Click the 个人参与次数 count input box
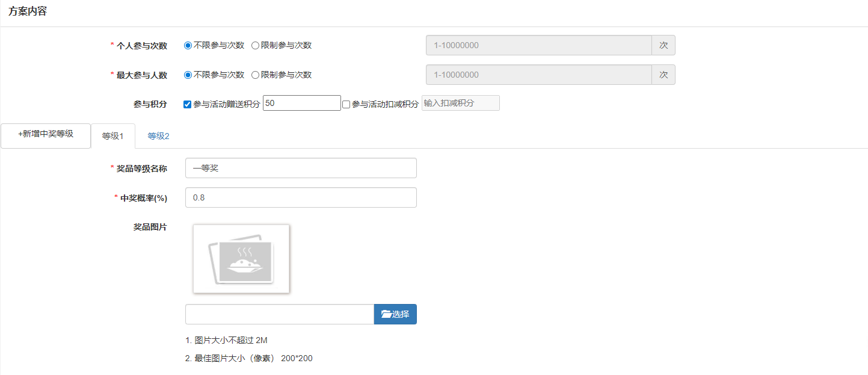This screenshot has width=868, height=375. pyautogui.click(x=538, y=45)
